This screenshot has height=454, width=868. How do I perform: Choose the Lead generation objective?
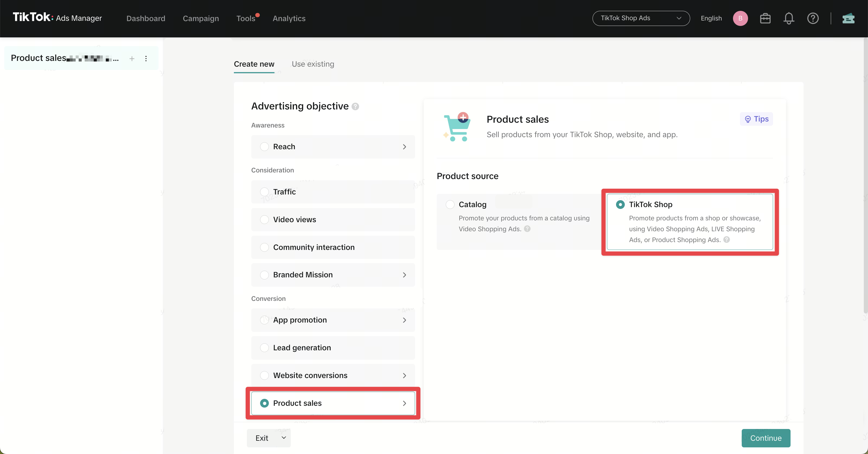coord(265,348)
